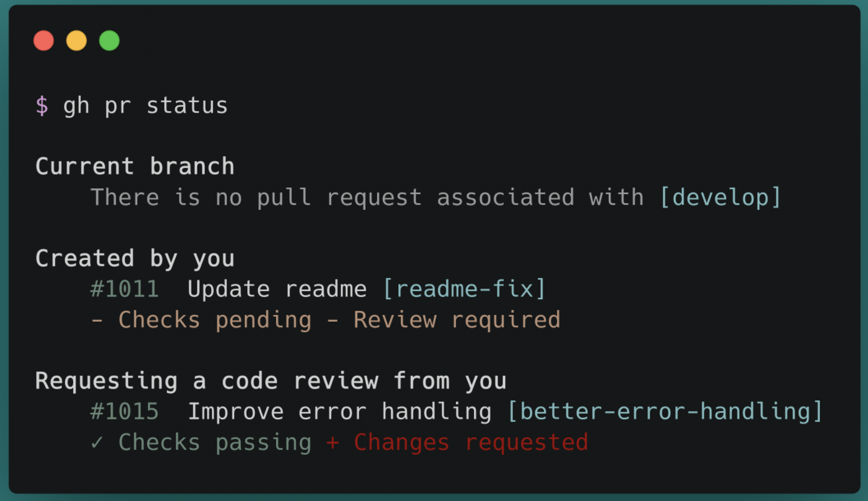The width and height of the screenshot is (868, 501).
Task: Click the yellow minimize window button
Action: tap(76, 41)
